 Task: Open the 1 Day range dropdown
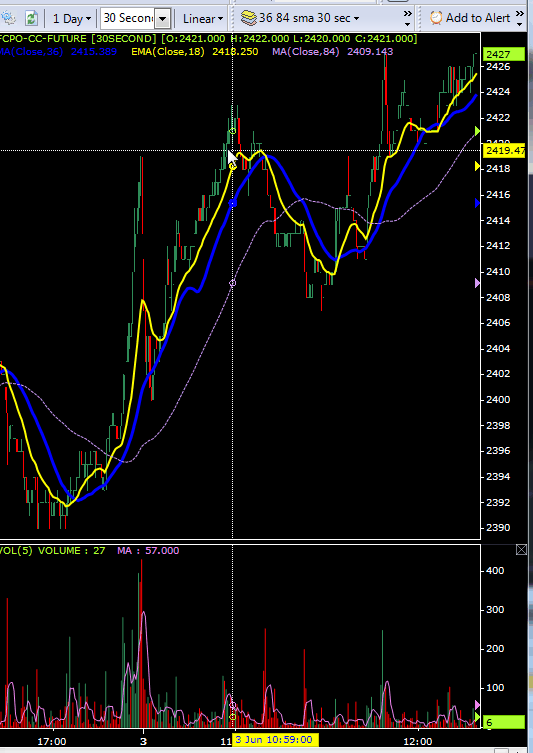click(x=72, y=19)
